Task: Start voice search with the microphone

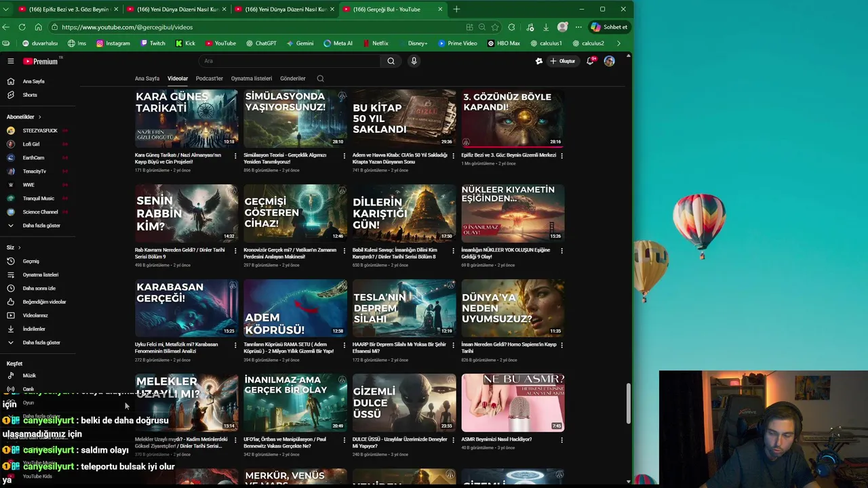Action: tap(414, 61)
